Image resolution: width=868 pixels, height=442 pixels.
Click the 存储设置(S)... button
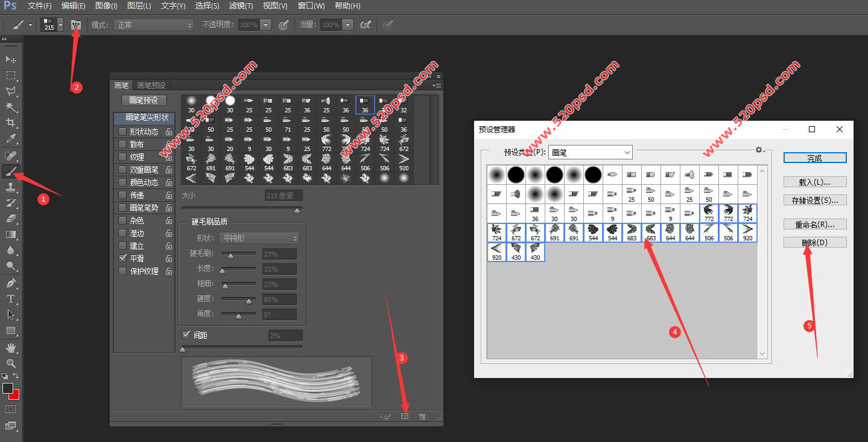tap(815, 200)
